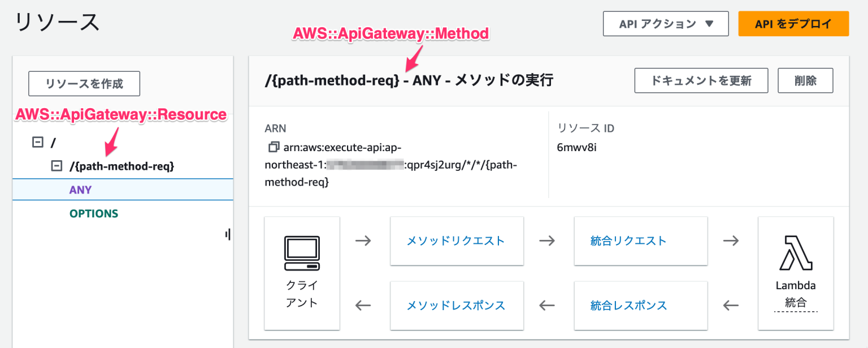
Task: Click the arrow pointing to the Lambda integration
Action: click(x=731, y=240)
